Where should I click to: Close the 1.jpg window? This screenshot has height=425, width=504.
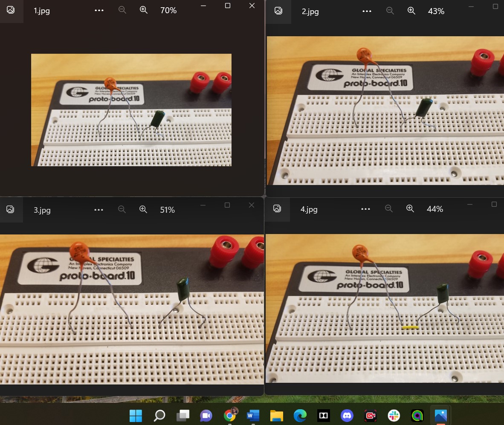252,6
